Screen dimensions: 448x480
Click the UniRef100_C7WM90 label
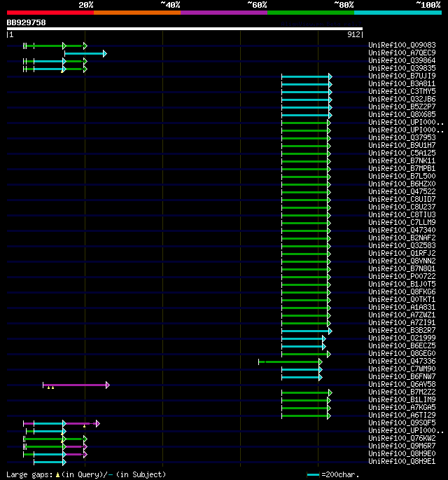(x=402, y=369)
